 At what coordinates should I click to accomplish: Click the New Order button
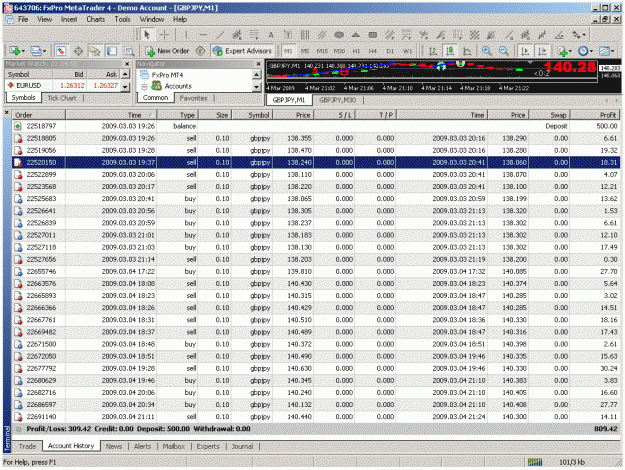point(167,51)
